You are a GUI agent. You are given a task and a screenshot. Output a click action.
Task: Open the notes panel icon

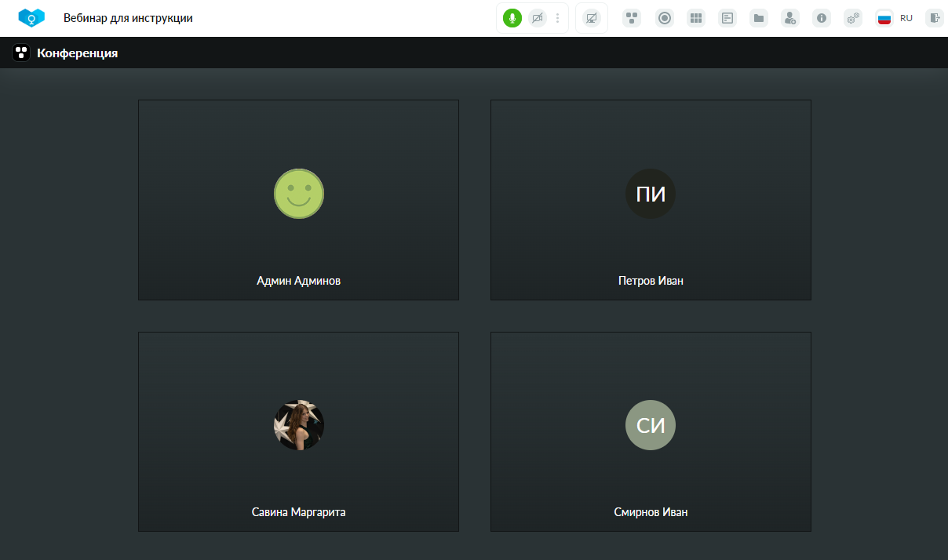click(x=727, y=18)
